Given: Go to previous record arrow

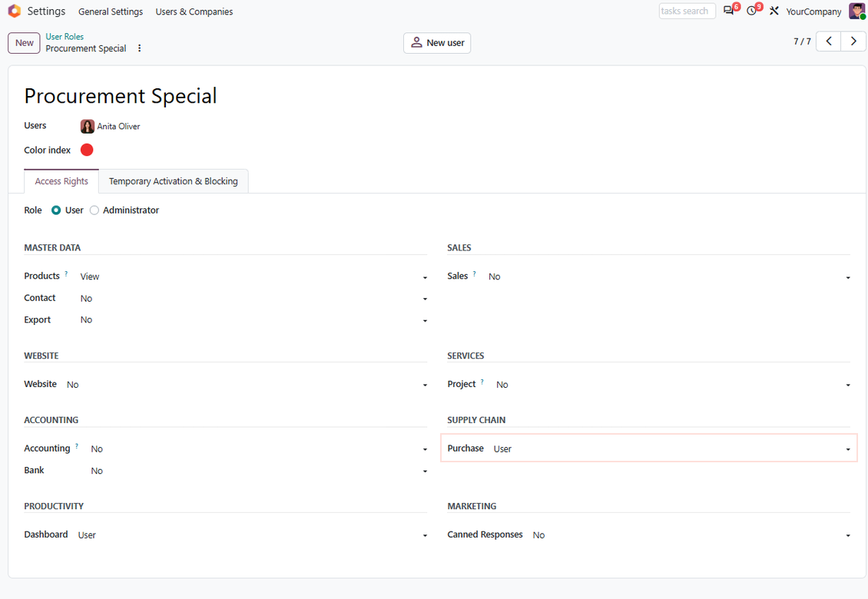Looking at the screenshot, I should [x=829, y=41].
